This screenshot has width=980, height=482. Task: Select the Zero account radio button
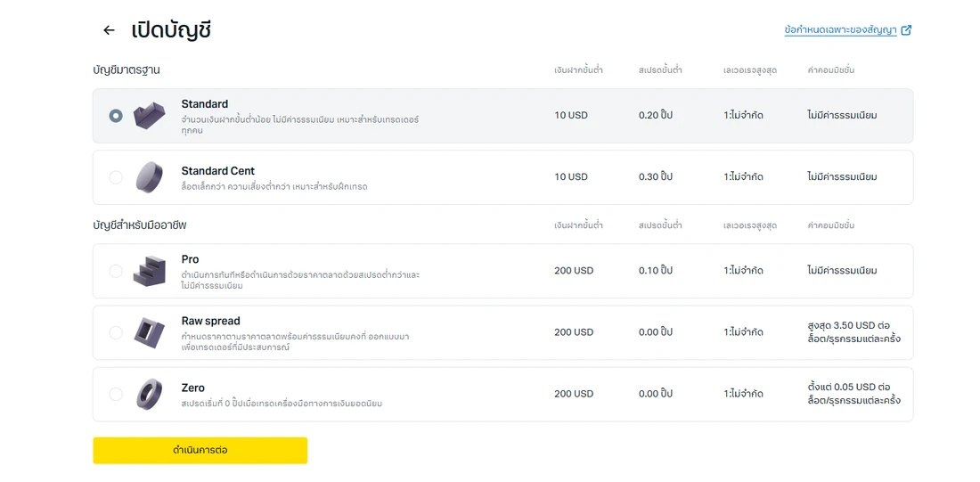[116, 394]
